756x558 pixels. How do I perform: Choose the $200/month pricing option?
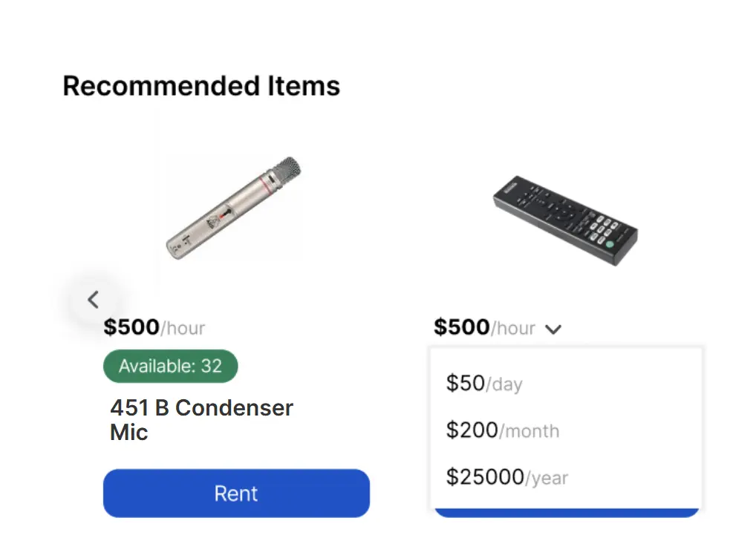pyautogui.click(x=503, y=430)
